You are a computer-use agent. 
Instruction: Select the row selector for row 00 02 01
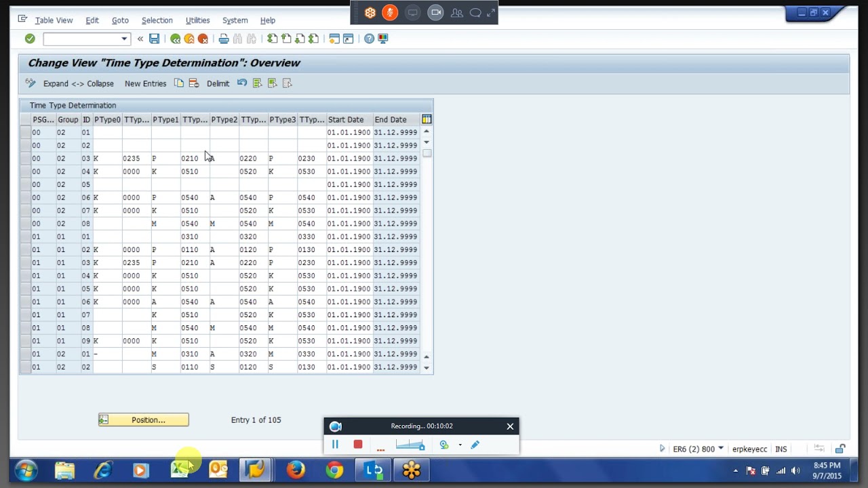[25, 132]
